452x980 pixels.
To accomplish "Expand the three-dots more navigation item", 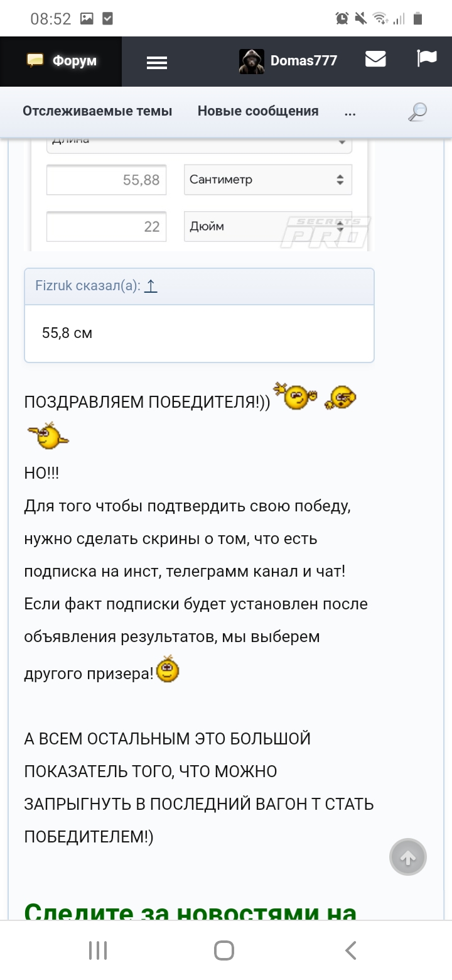I will point(350,112).
